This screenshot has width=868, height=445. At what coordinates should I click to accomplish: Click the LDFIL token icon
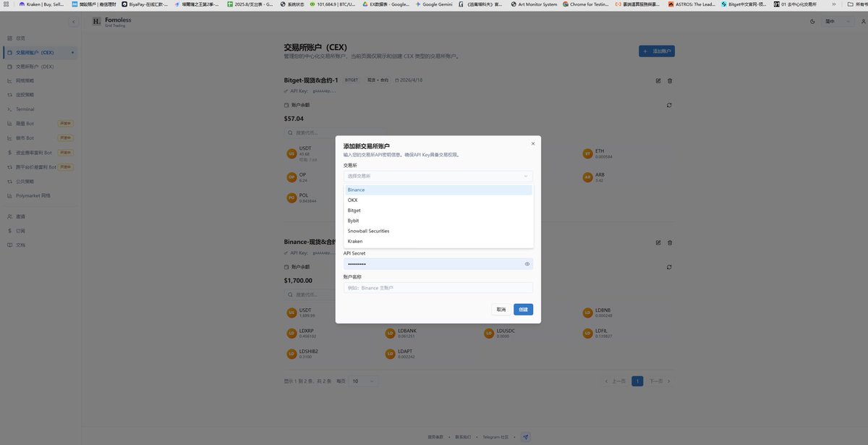(x=587, y=334)
